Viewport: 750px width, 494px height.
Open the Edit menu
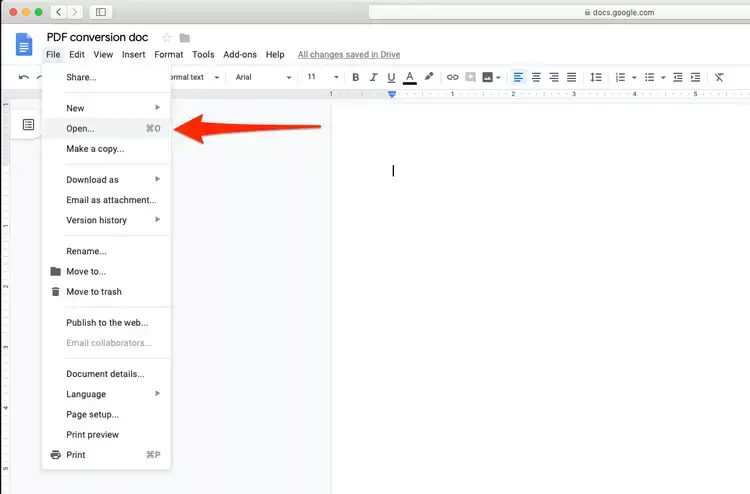coord(77,55)
